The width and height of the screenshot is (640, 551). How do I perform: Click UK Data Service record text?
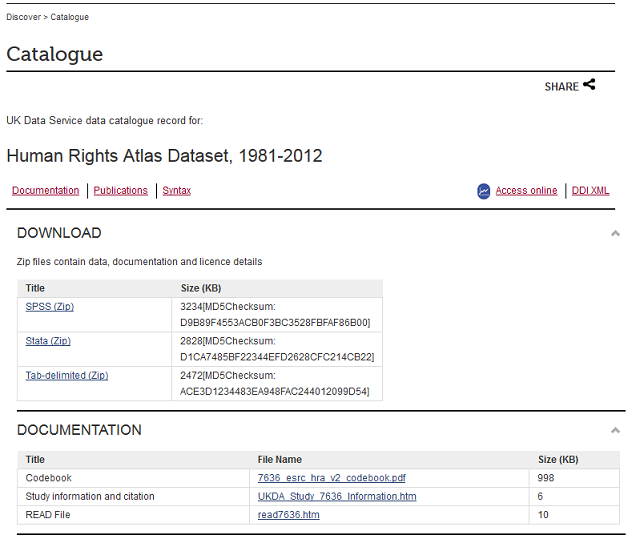[x=104, y=121]
